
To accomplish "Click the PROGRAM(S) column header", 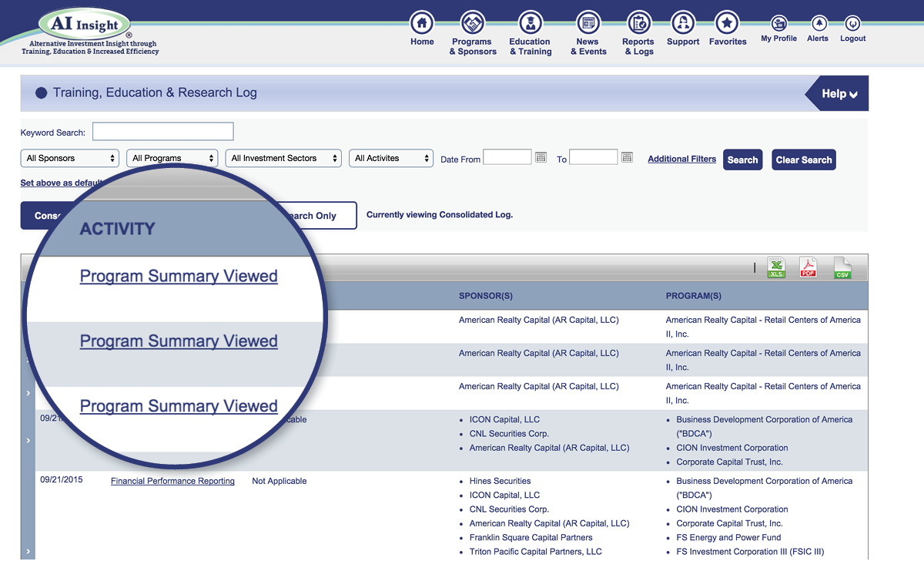I will 694,296.
